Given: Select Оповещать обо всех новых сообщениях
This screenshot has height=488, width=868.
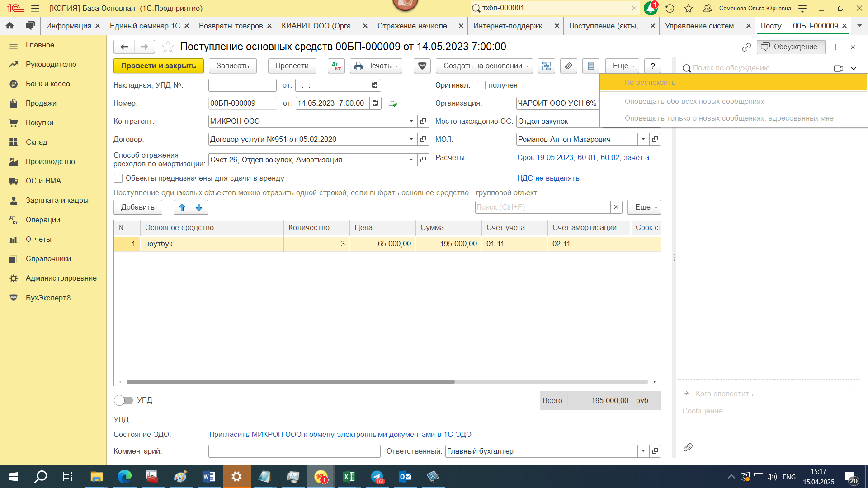Looking at the screenshot, I should tap(733, 101).
